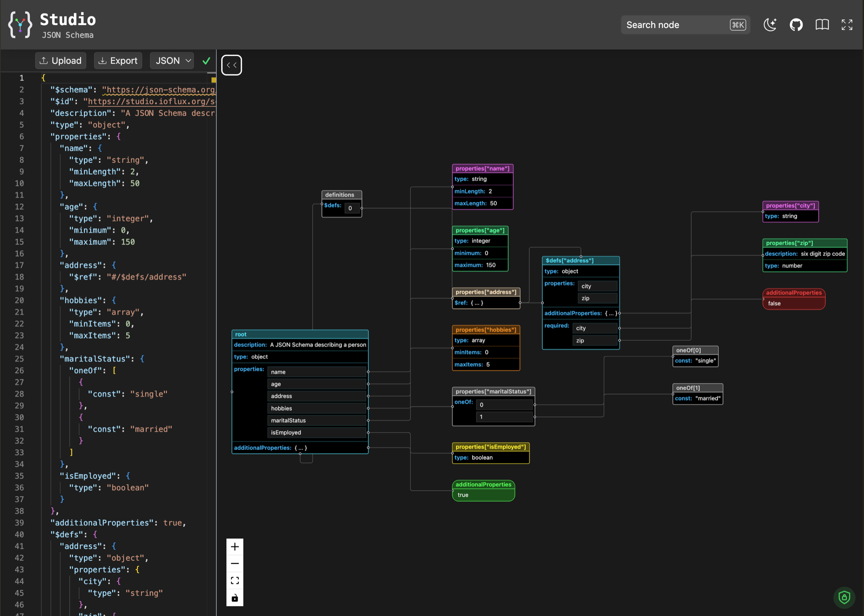Viewport: 864px width, 616px height.
Task: Click 'city' under $defs address properties
Action: [x=598, y=286]
